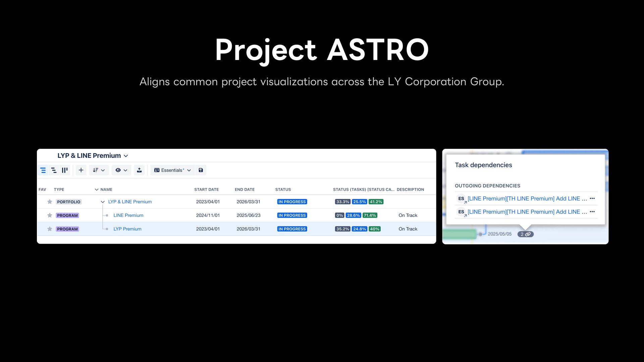Click the plus add item button
Image resolution: width=644 pixels, height=362 pixels.
(x=81, y=170)
